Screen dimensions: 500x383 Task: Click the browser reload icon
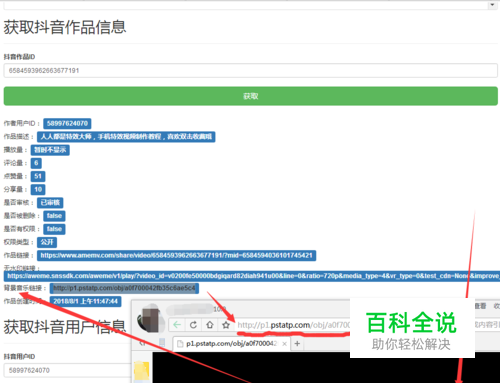click(193, 325)
